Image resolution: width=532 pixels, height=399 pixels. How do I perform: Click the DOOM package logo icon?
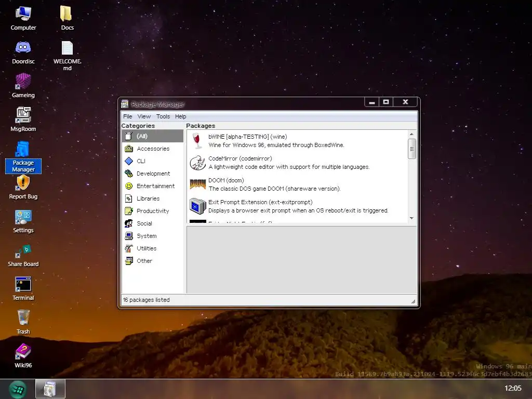(x=198, y=184)
